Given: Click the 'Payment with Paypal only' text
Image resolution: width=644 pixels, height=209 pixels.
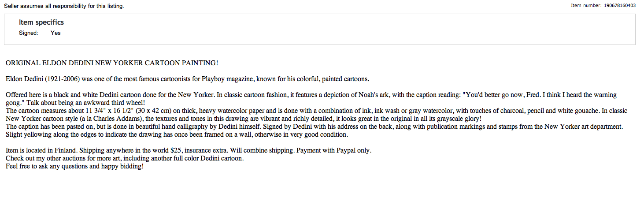Looking at the screenshot, I should 334,150.
